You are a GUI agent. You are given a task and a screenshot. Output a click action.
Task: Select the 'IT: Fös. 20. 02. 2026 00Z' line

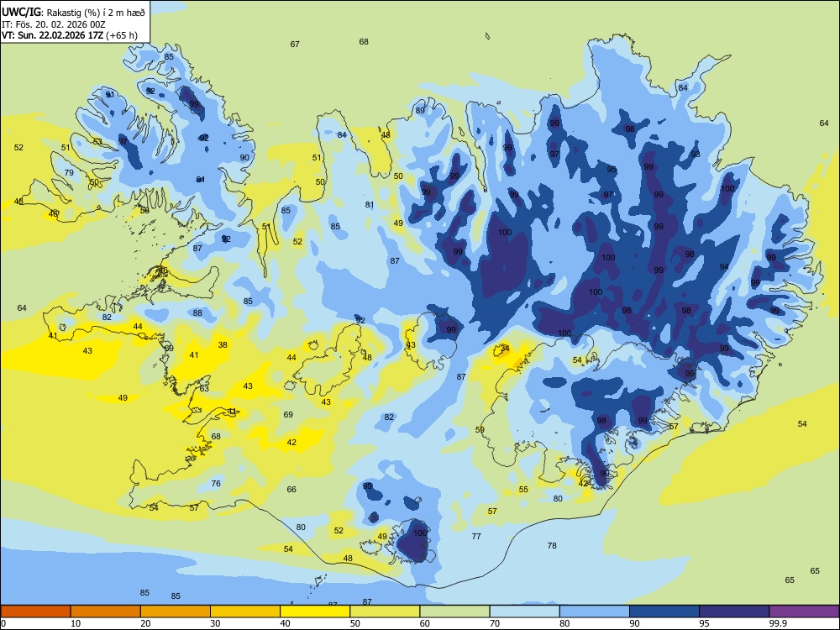click(x=54, y=24)
